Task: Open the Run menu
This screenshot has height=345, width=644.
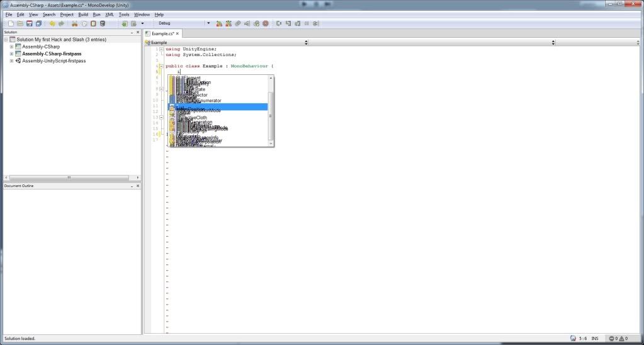Action: tap(96, 14)
